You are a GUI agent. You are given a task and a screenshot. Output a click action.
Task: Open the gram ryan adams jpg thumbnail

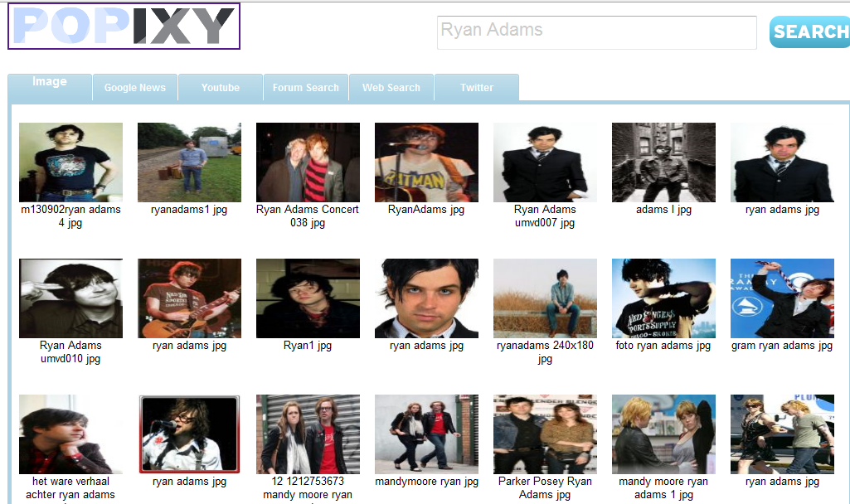tap(782, 298)
